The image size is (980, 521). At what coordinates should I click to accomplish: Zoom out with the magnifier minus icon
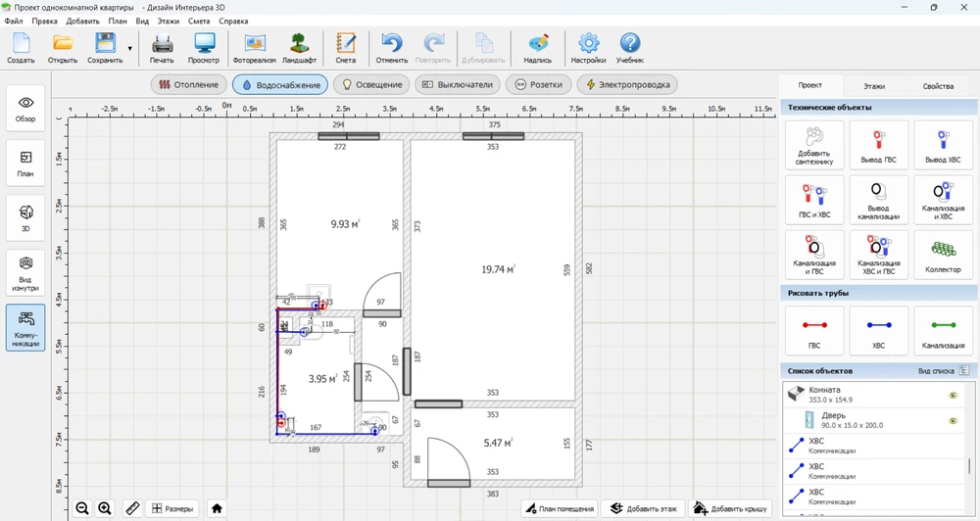click(x=82, y=508)
